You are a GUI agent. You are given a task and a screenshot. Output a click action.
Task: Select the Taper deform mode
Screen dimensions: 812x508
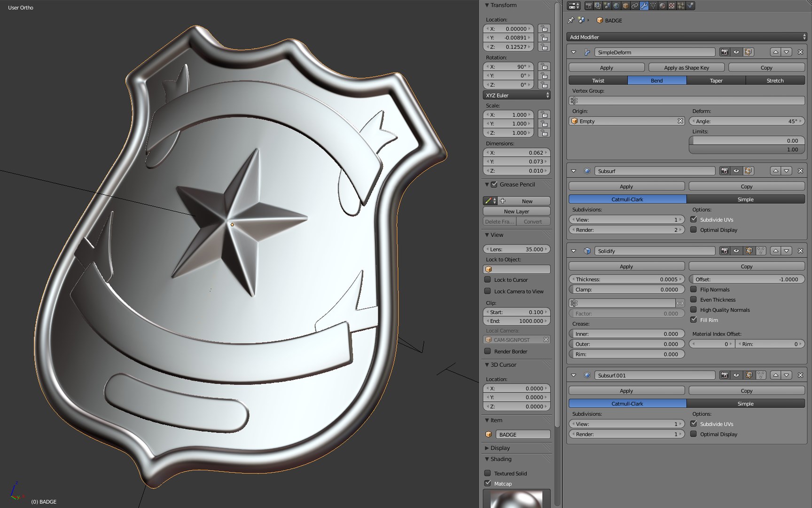(716, 80)
